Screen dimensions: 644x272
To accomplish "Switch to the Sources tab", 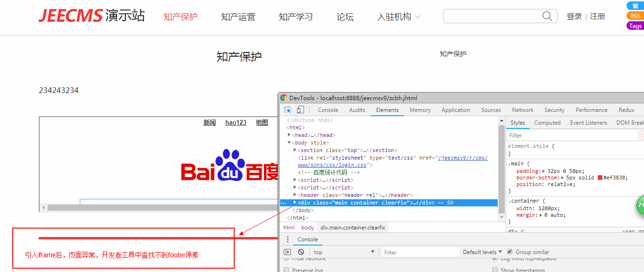I will 491,110.
